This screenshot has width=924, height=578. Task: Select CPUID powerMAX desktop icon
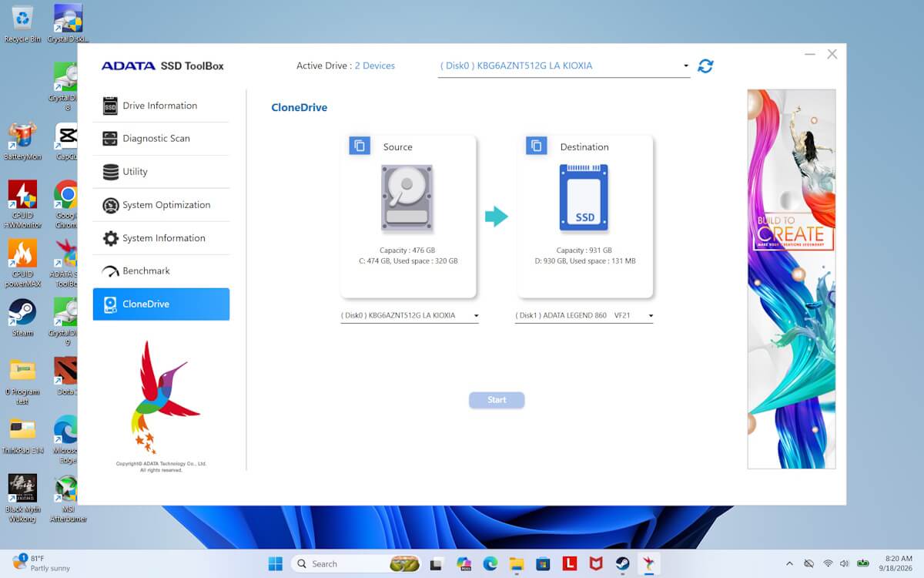22,264
